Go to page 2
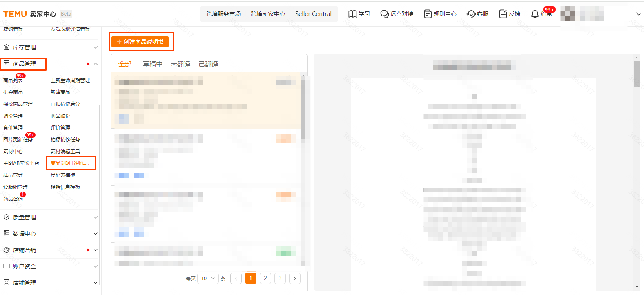This screenshot has height=295, width=644. pos(265,278)
